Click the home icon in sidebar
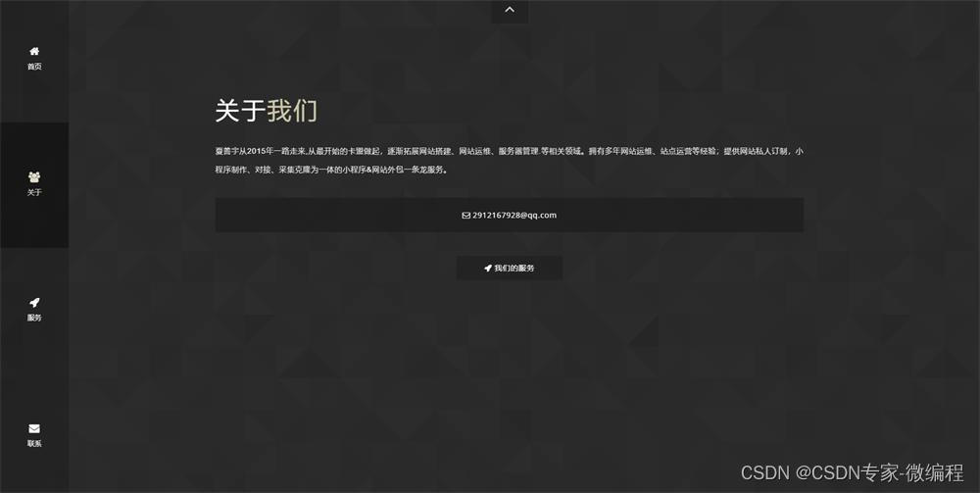Viewport: 980px width, 493px height. tap(34, 51)
